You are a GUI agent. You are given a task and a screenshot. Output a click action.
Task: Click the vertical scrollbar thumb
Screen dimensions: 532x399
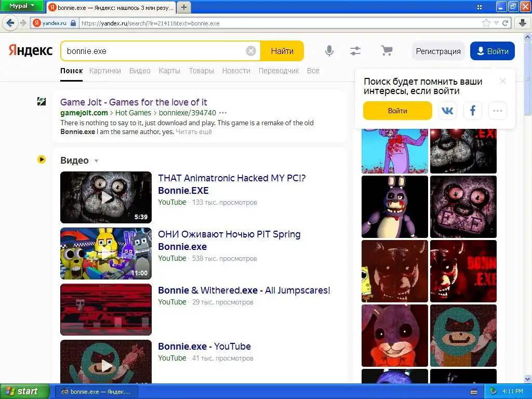pyautogui.click(x=528, y=79)
